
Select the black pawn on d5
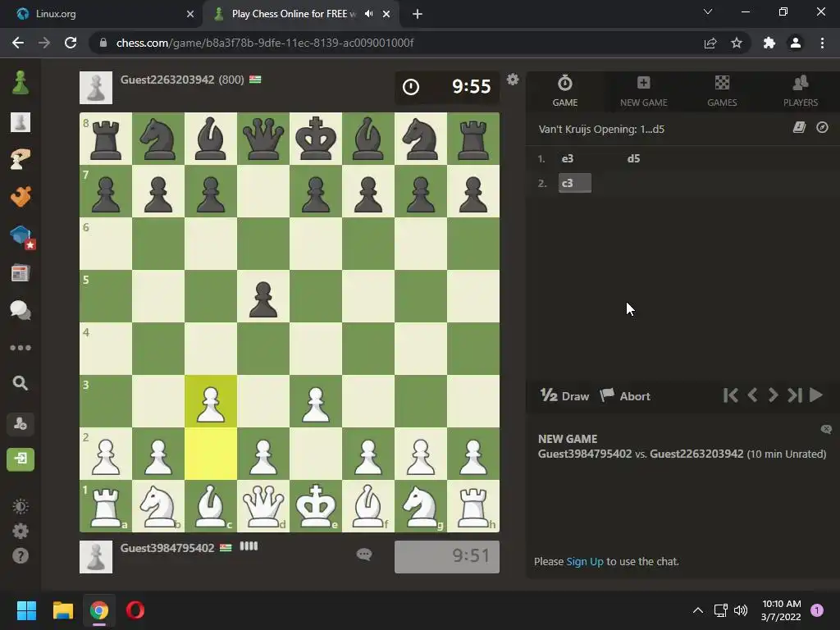[263, 296]
